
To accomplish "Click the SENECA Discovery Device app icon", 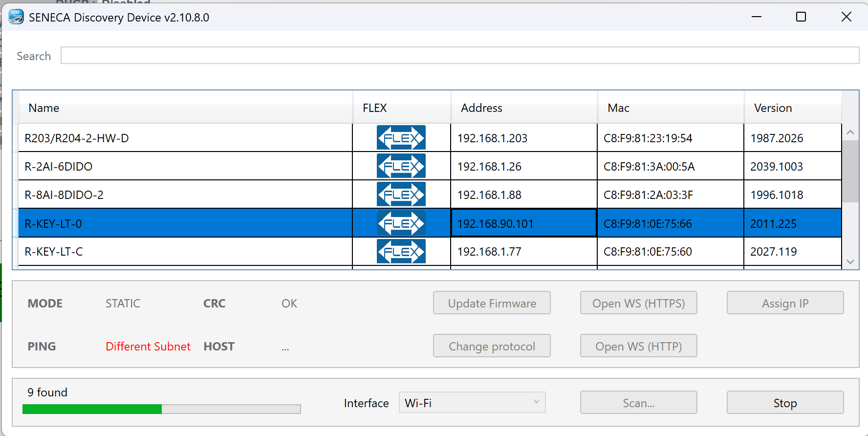I will pos(16,17).
